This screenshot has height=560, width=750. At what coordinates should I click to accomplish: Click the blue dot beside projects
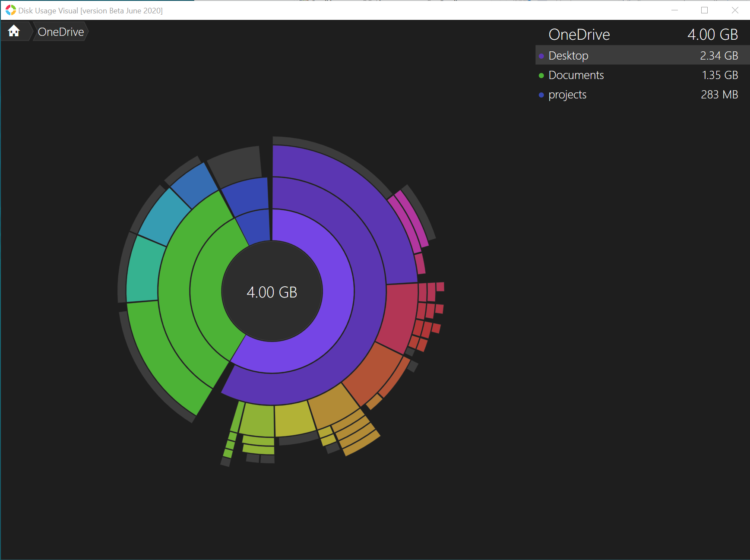(x=541, y=95)
